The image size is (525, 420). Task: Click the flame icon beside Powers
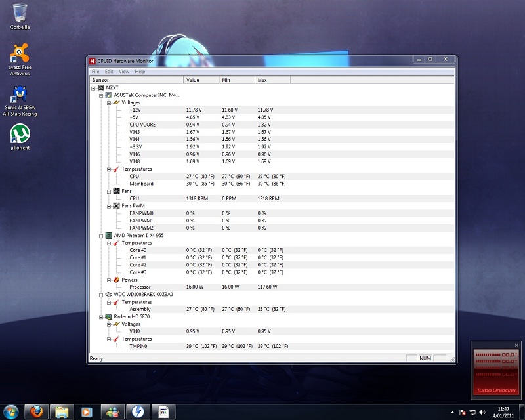coord(116,280)
